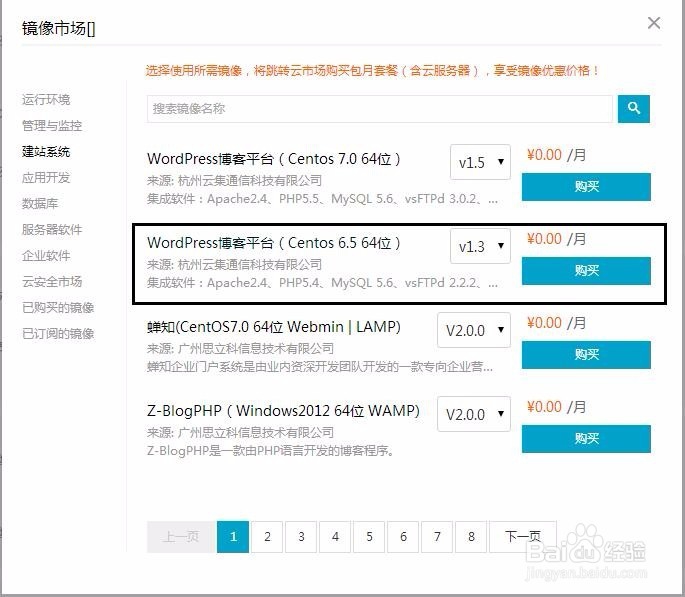Image resolution: width=685 pixels, height=597 pixels.
Task: Open 服务器软件 category
Action: tap(52, 230)
